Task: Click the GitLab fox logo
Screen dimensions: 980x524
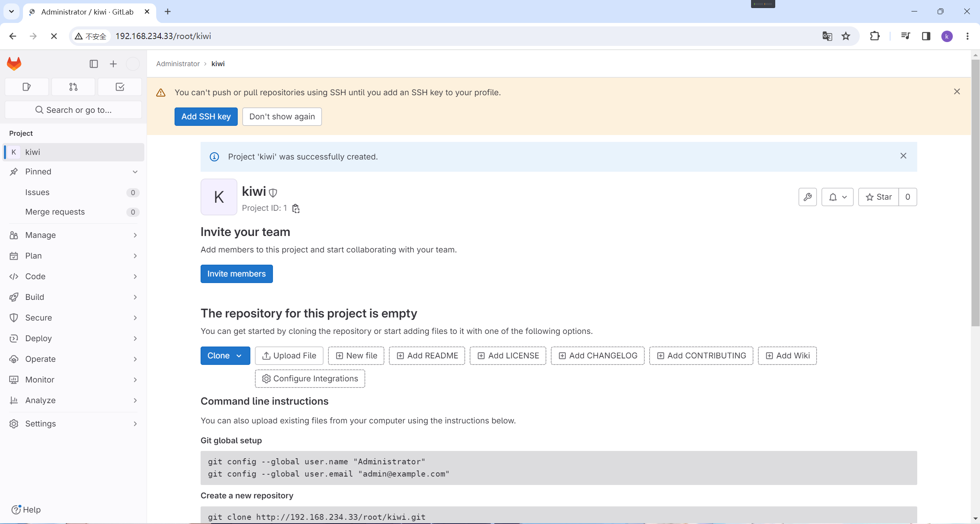Action: pyautogui.click(x=14, y=63)
